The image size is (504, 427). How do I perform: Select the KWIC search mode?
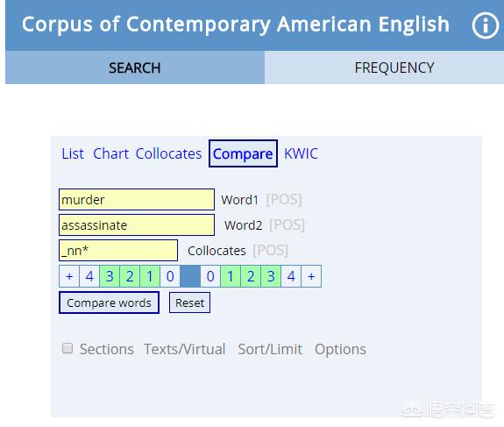tap(302, 153)
